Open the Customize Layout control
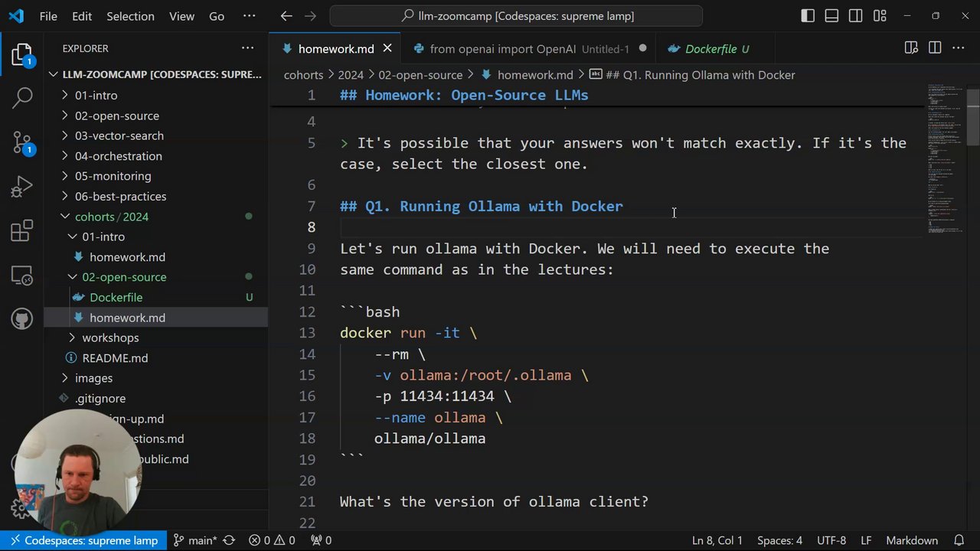 (880, 15)
